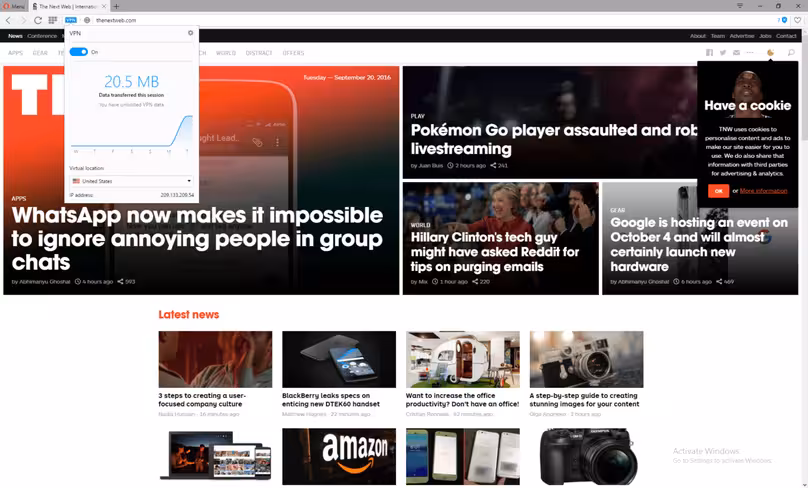This screenshot has width=808, height=488.
Task: Open the tab menu icon in title bar
Action: click(740, 6)
